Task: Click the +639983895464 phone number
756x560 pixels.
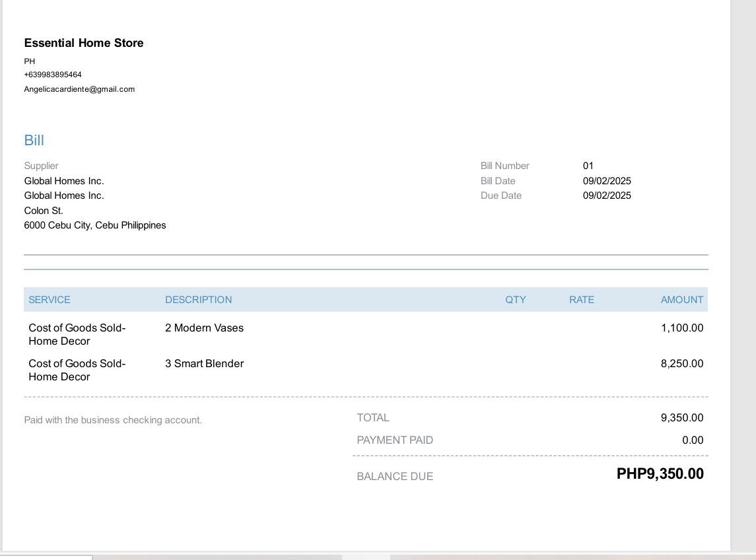Action: (x=53, y=75)
